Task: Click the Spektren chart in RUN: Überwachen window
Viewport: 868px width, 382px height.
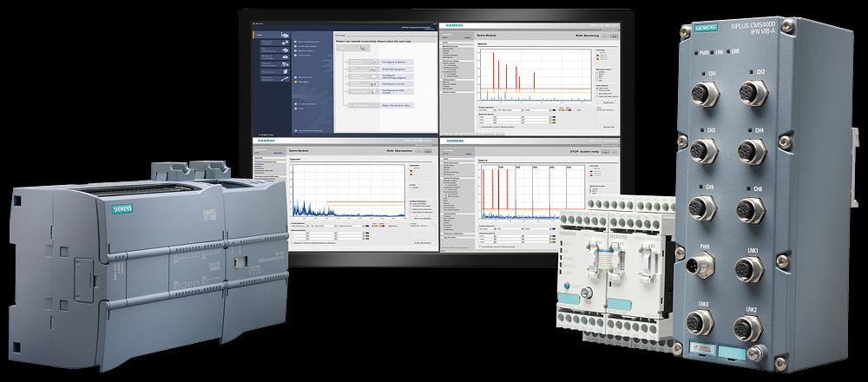Action: (x=349, y=190)
